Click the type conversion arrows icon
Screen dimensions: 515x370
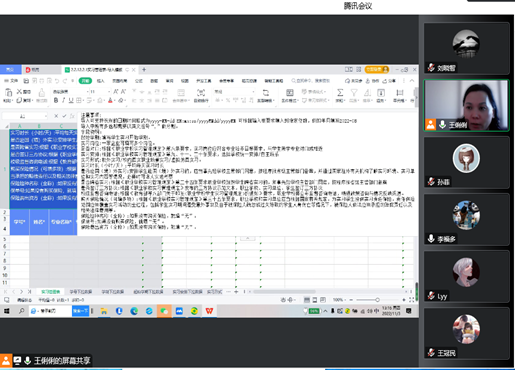266,92
